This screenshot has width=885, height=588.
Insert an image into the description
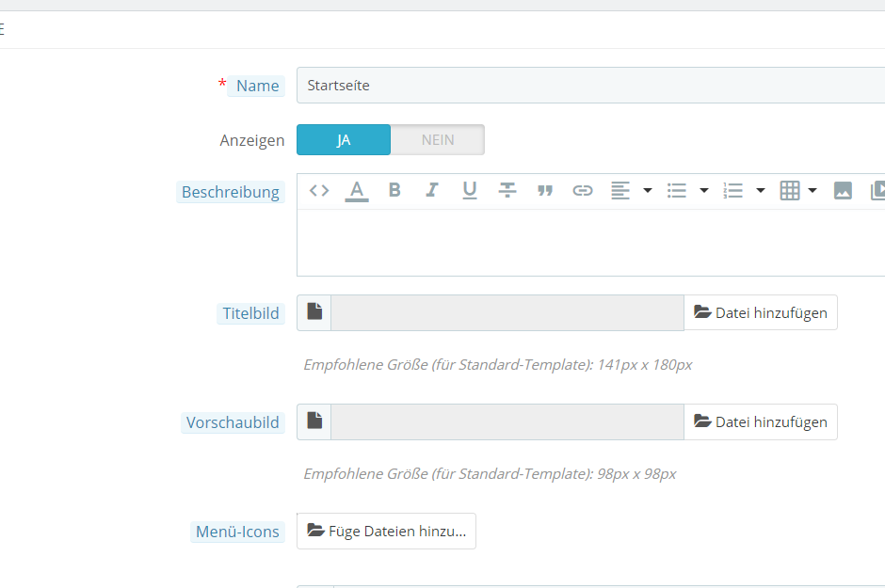[x=843, y=191]
